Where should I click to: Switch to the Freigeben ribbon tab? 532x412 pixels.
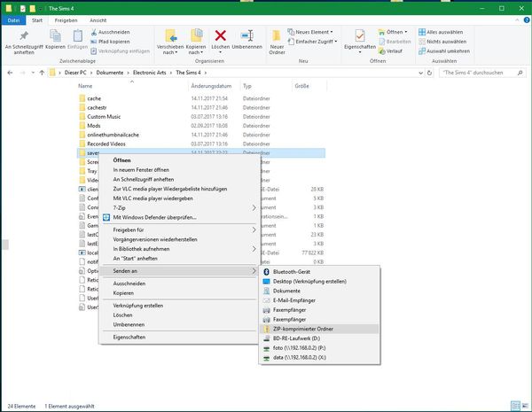point(66,20)
